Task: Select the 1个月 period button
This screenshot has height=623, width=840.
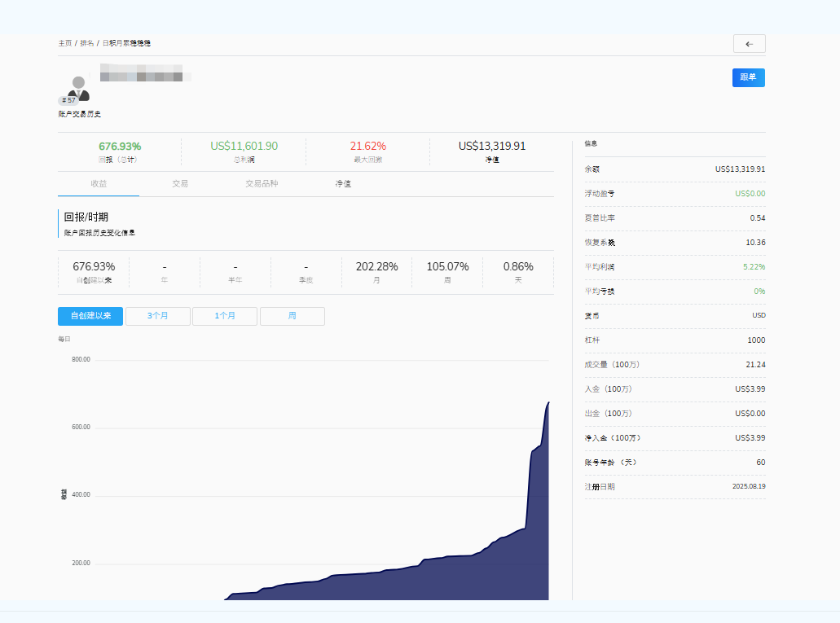Action: click(x=225, y=316)
